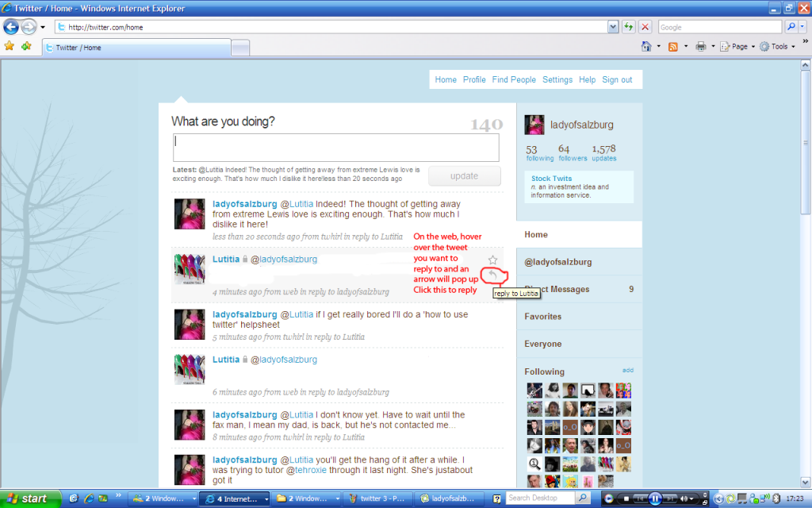Viewport: 812px width, 508px height.
Task: Go back with the browser Back arrow
Action: [11, 27]
